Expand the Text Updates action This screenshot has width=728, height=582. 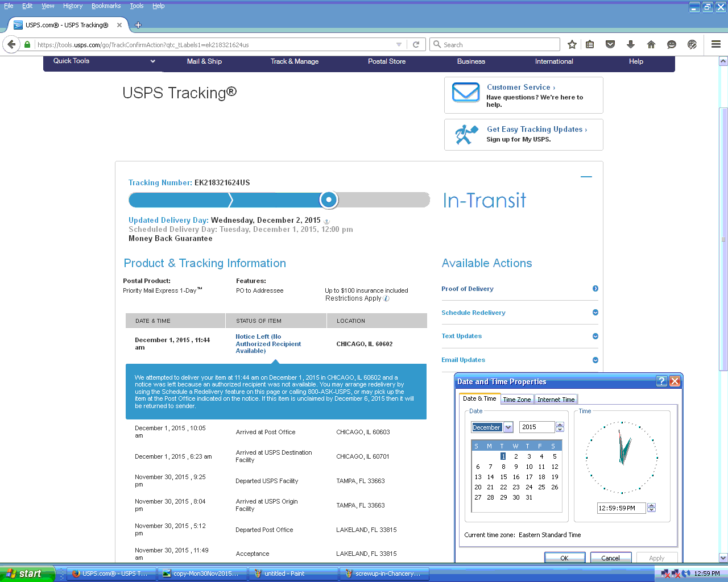595,336
